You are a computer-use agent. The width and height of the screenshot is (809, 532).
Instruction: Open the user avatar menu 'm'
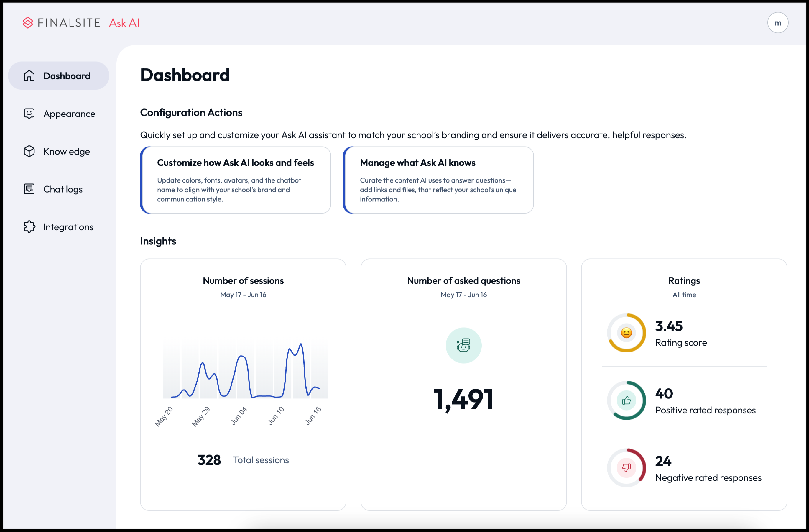778,23
